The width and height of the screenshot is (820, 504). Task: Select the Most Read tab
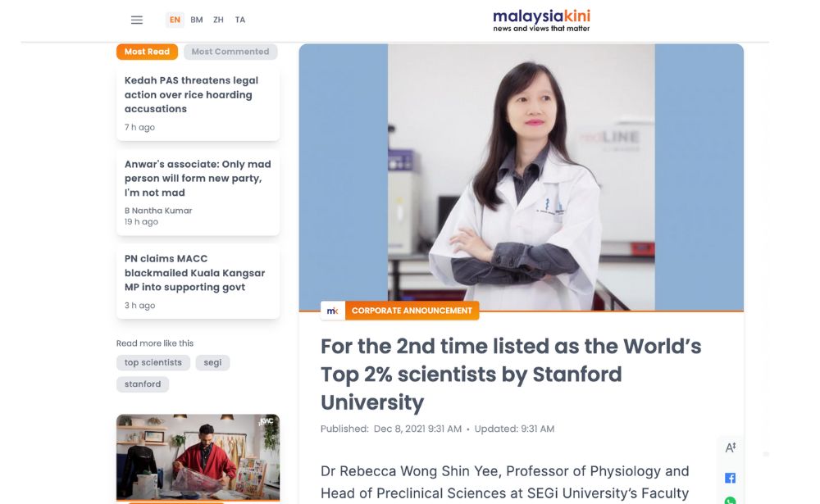pyautogui.click(x=147, y=52)
